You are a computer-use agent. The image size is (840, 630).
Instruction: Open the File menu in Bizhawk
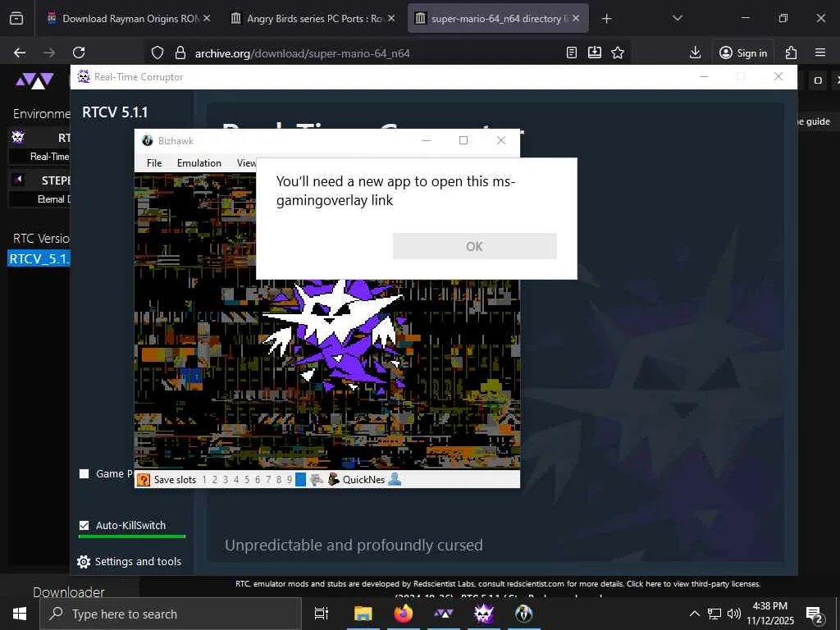[x=154, y=163]
